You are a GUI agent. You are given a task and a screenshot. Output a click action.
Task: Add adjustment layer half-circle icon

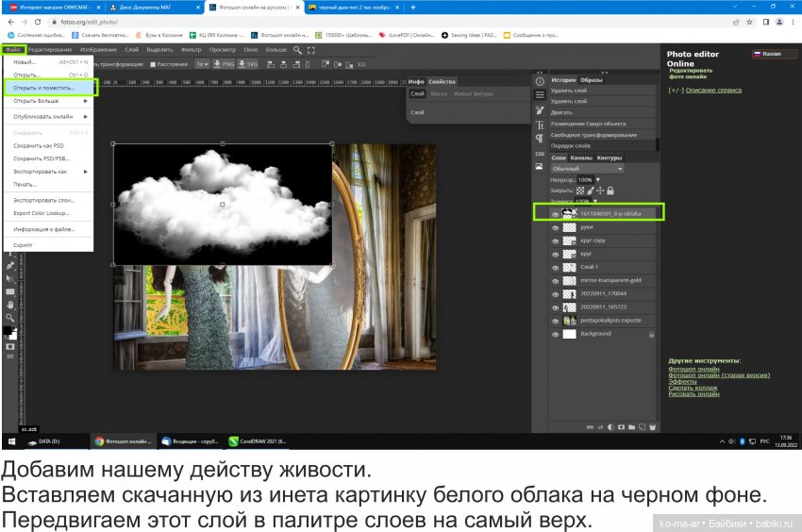coord(610,427)
